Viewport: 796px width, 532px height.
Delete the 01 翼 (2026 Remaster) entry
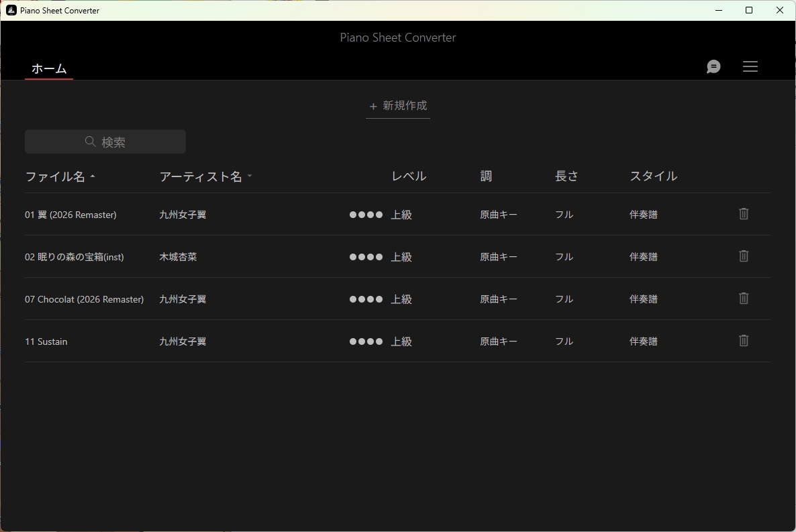pyautogui.click(x=743, y=214)
